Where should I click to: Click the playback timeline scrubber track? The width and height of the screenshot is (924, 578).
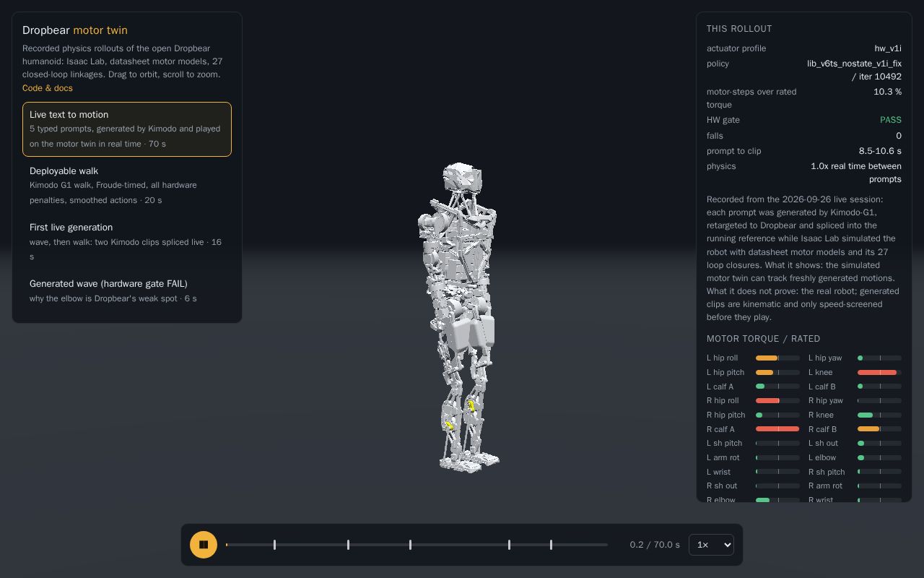tap(417, 545)
